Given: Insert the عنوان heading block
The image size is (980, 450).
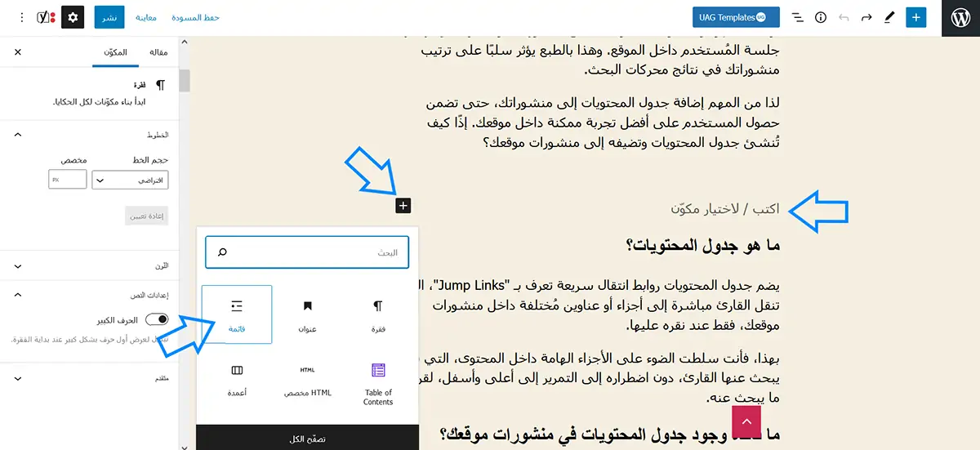Looking at the screenshot, I should pos(308,314).
